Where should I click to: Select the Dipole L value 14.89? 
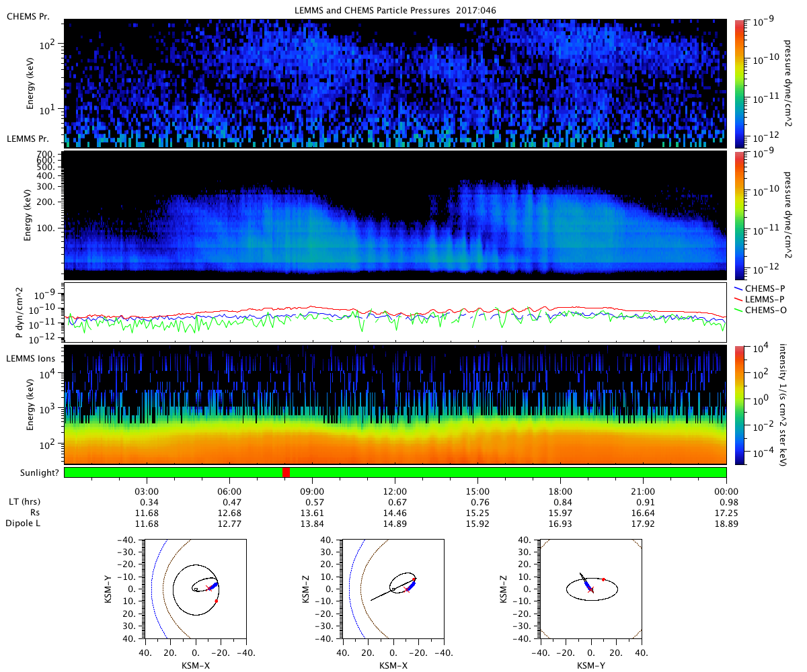(x=395, y=523)
